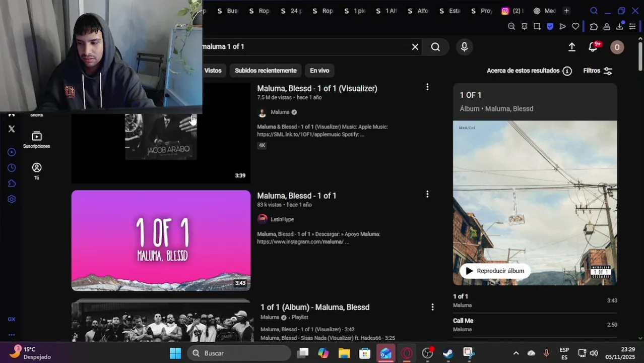644x363 pixels.
Task: Open the downloads icon in toolbar
Action: [620, 26]
